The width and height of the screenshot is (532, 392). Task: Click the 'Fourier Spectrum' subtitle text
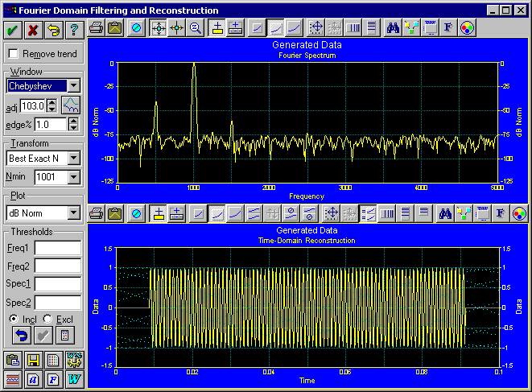307,56
